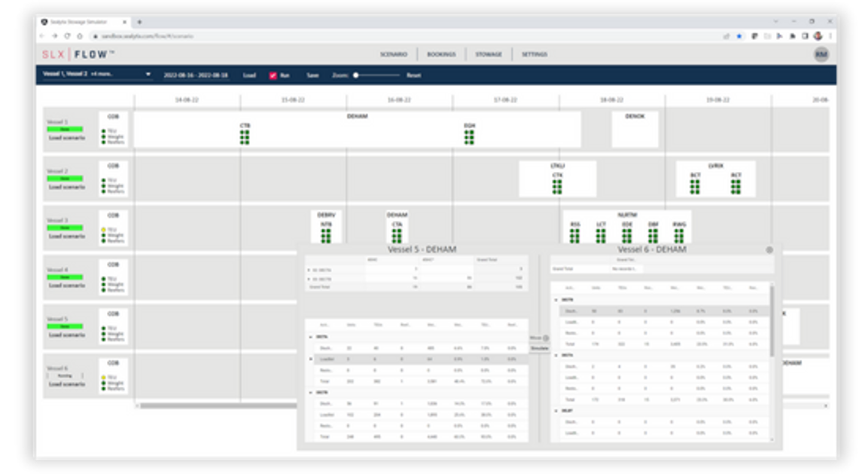Click Load scenario for Vessel 1
Screen dimensions: 868x474
pos(67,138)
